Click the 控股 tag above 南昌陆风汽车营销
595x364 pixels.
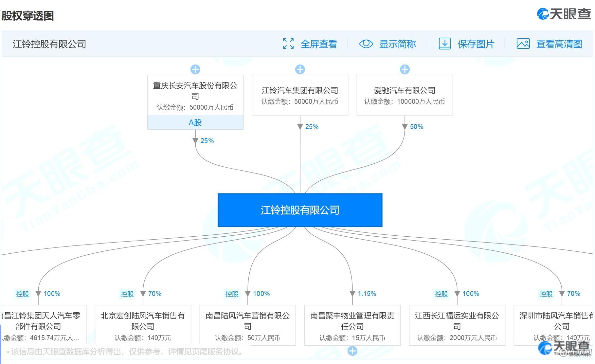tap(232, 294)
